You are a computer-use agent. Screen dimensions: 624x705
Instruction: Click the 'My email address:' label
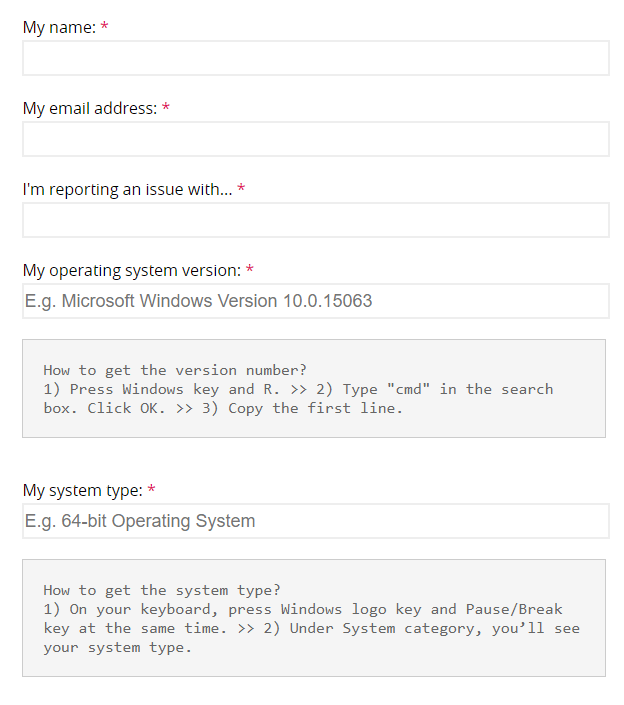point(90,109)
